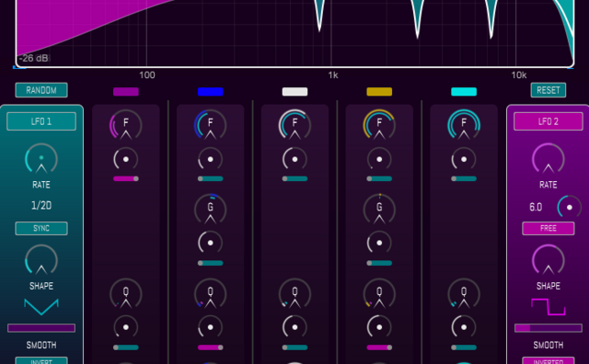Click the LFO 1 RATE knob
589x364 pixels.
(x=41, y=159)
